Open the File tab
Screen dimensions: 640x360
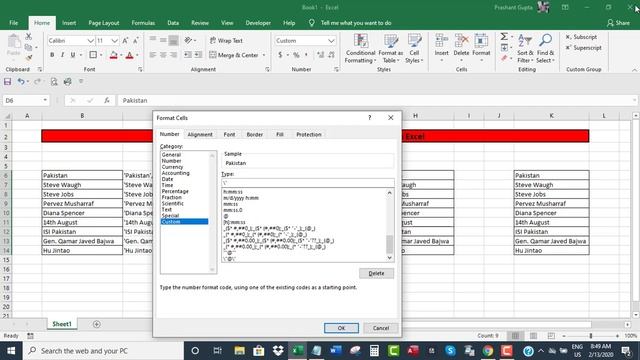click(13, 23)
